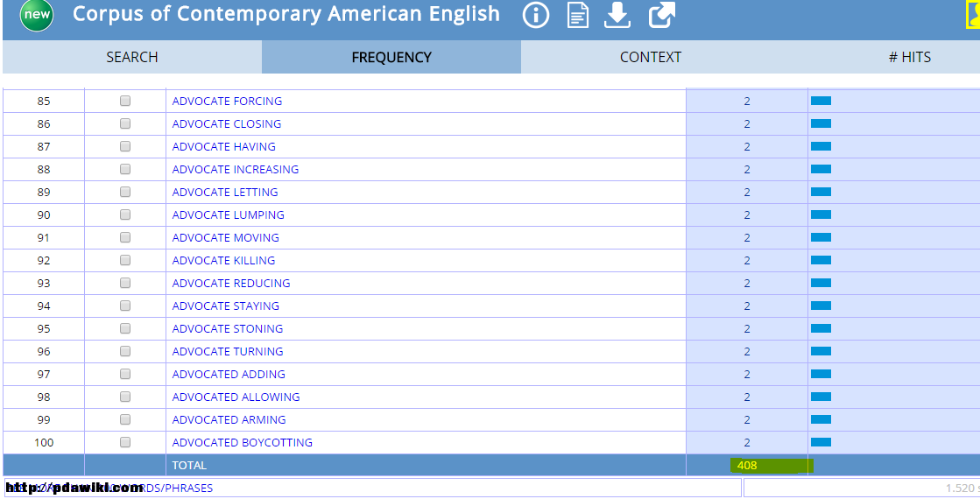Click the frequency count 2 for ADVOCATE MOVING

(747, 238)
